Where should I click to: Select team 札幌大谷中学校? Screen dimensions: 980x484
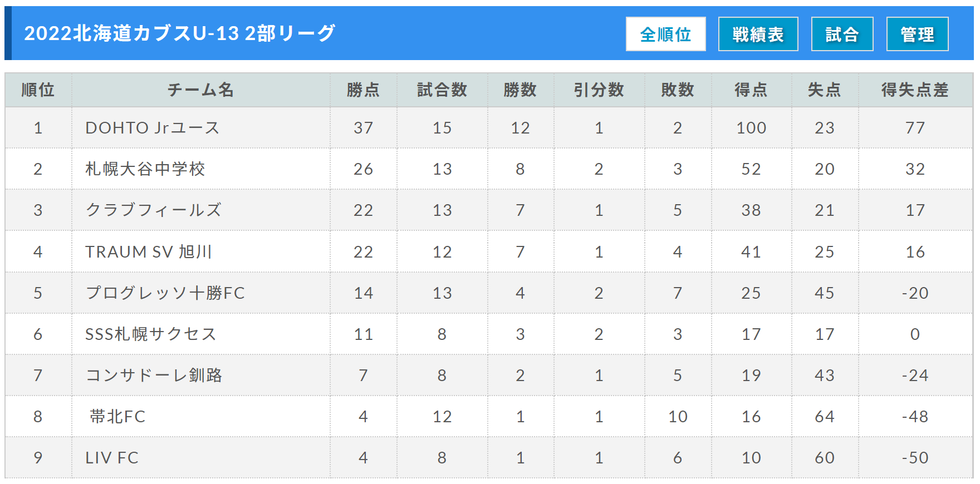[145, 169]
